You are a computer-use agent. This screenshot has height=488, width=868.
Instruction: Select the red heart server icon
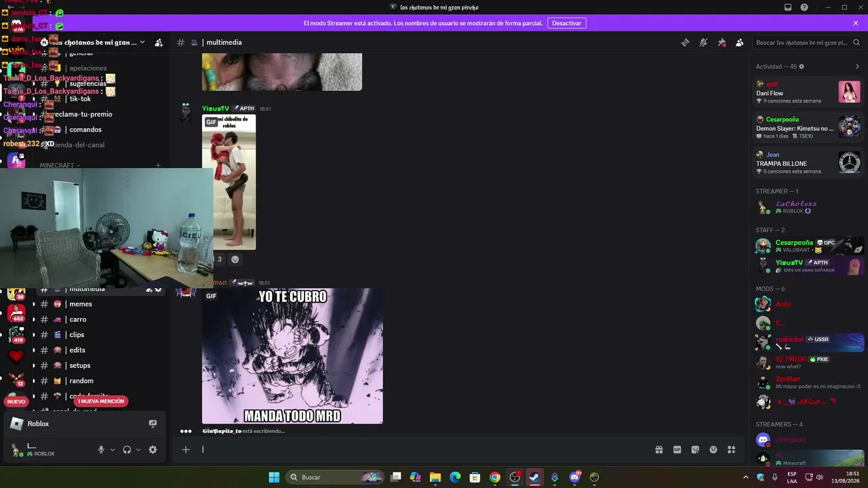coord(16,357)
